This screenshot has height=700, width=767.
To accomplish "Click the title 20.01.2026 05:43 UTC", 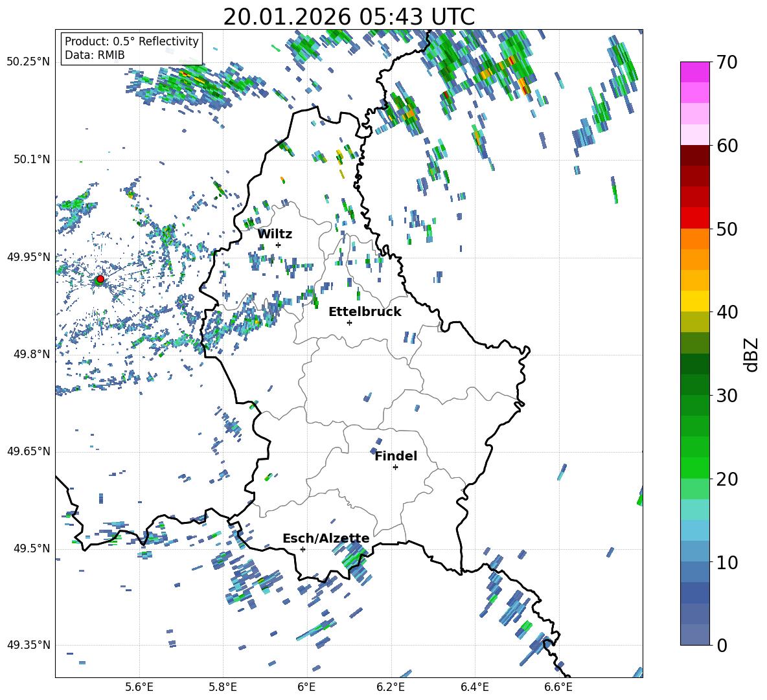I will click(349, 17).
